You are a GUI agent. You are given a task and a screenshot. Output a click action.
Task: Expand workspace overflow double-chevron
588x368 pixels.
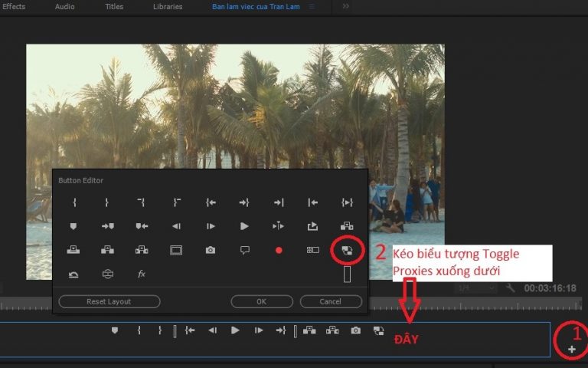[345, 6]
